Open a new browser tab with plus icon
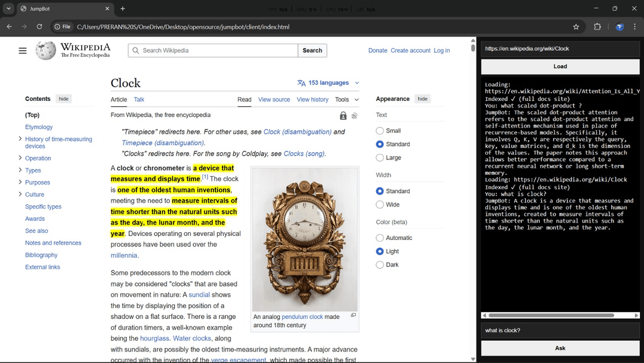 [x=123, y=9]
